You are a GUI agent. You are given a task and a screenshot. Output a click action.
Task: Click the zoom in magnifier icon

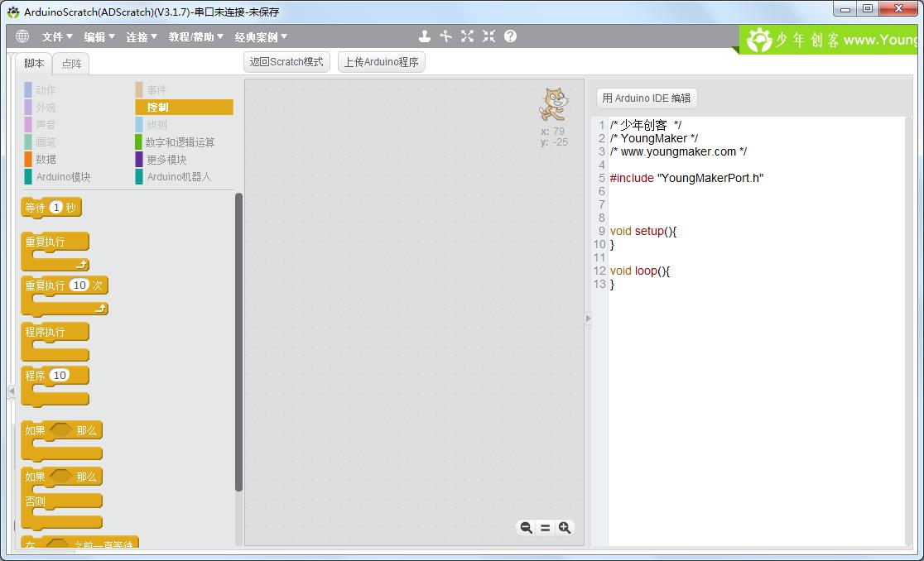click(x=565, y=527)
